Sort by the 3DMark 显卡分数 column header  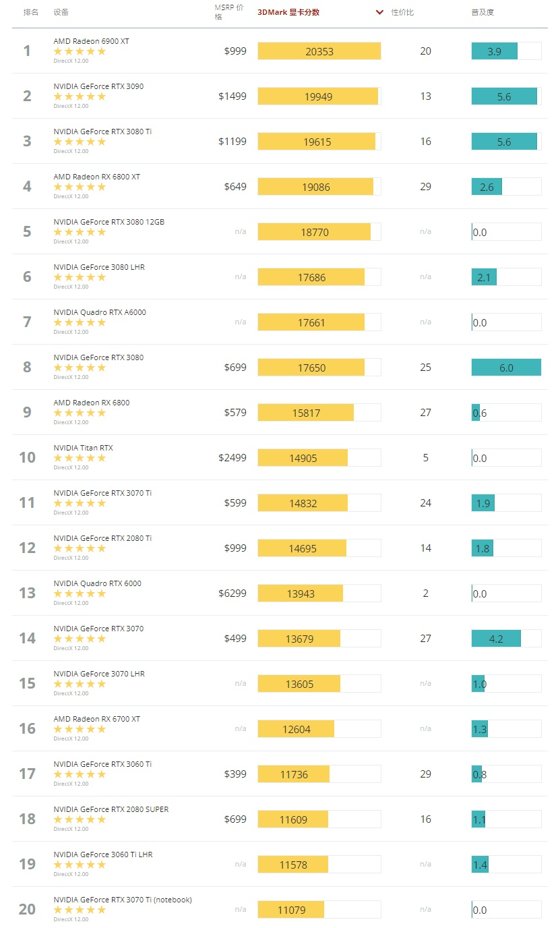288,12
